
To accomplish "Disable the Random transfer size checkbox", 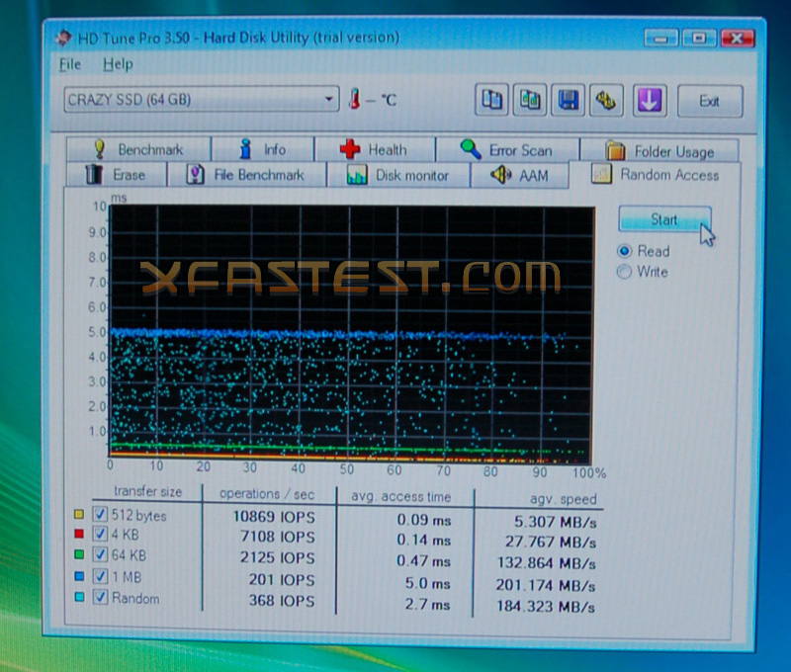I will coord(100,598).
